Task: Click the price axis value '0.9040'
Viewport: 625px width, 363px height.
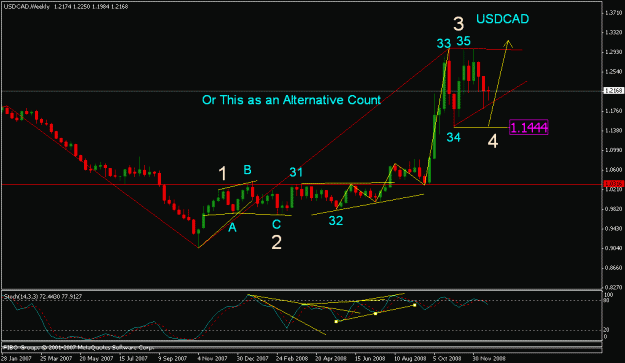Action: click(x=614, y=248)
